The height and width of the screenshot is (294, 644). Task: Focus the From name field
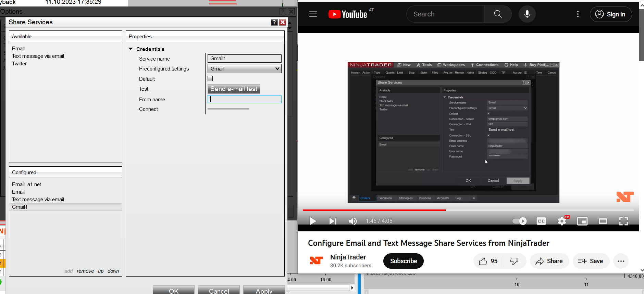pos(245,99)
